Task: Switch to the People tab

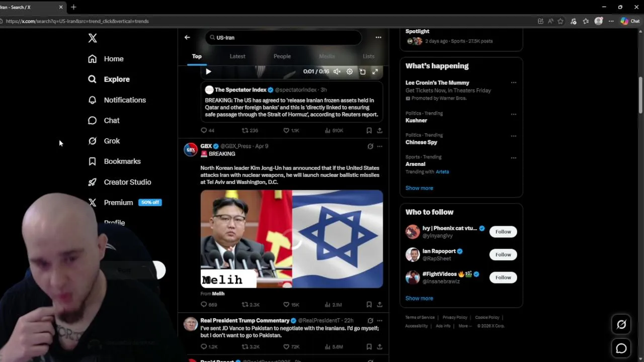Action: tap(282, 56)
